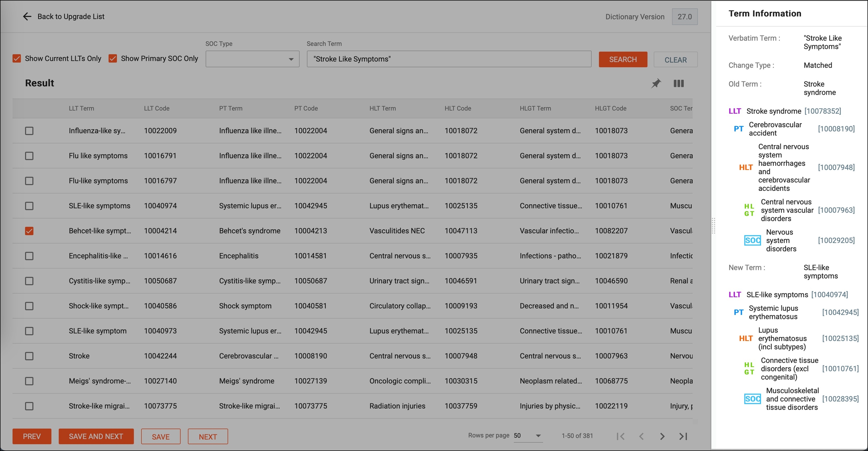Click SAVE AND NEXT button
Screen dimensions: 868x451
click(x=96, y=436)
